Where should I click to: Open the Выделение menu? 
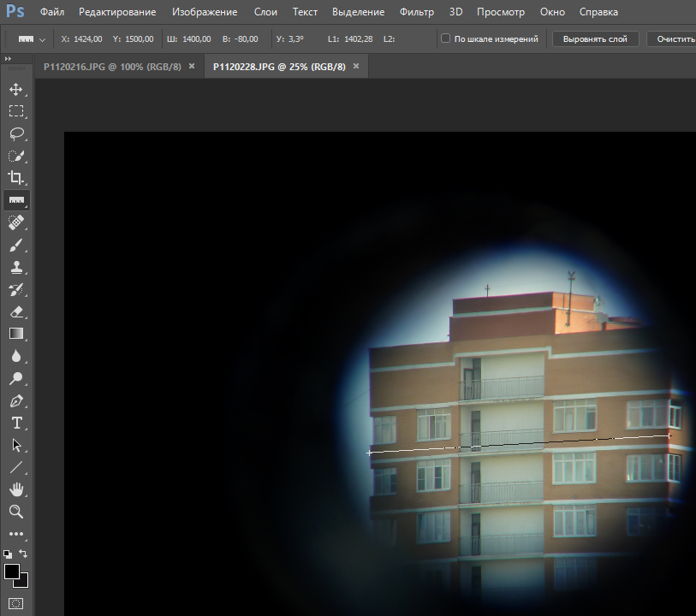click(x=358, y=12)
